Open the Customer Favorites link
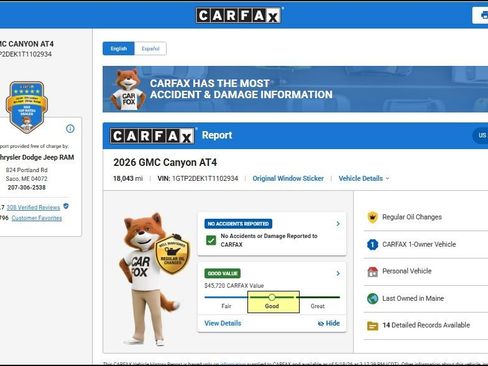The width and height of the screenshot is (488, 366). click(37, 218)
